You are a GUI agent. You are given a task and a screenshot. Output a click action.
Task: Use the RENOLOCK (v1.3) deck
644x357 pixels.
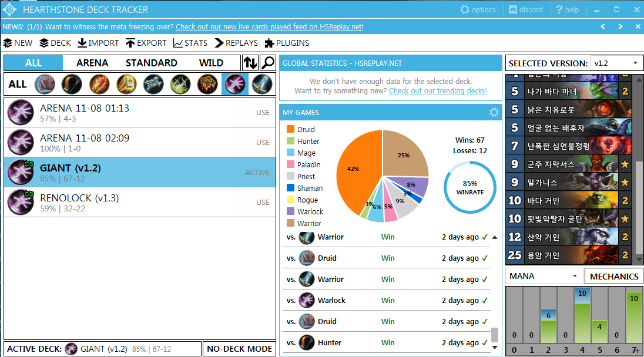(263, 203)
